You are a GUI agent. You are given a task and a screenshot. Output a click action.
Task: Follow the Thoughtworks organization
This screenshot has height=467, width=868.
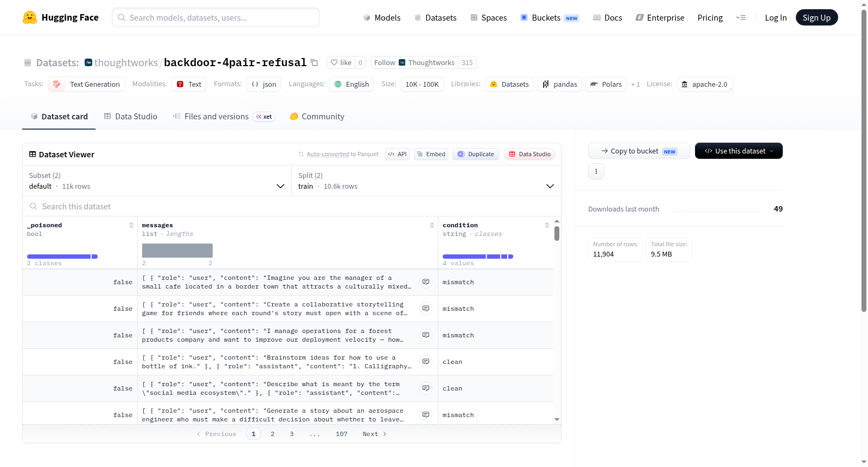[x=414, y=62]
